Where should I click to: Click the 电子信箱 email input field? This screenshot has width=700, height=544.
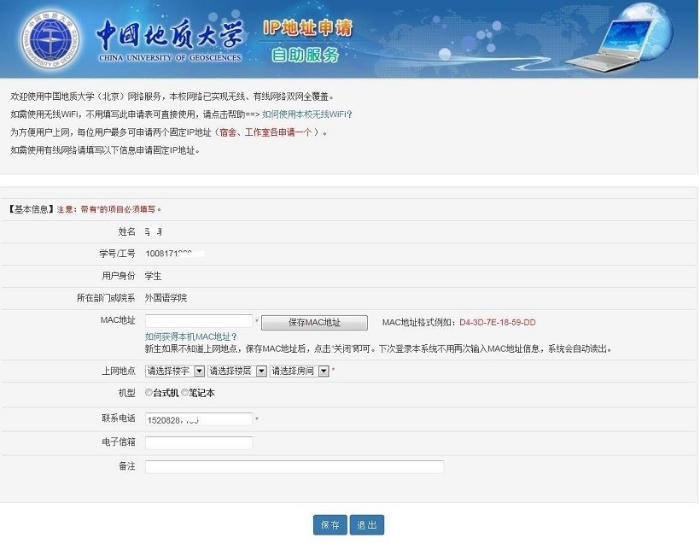click(x=199, y=443)
